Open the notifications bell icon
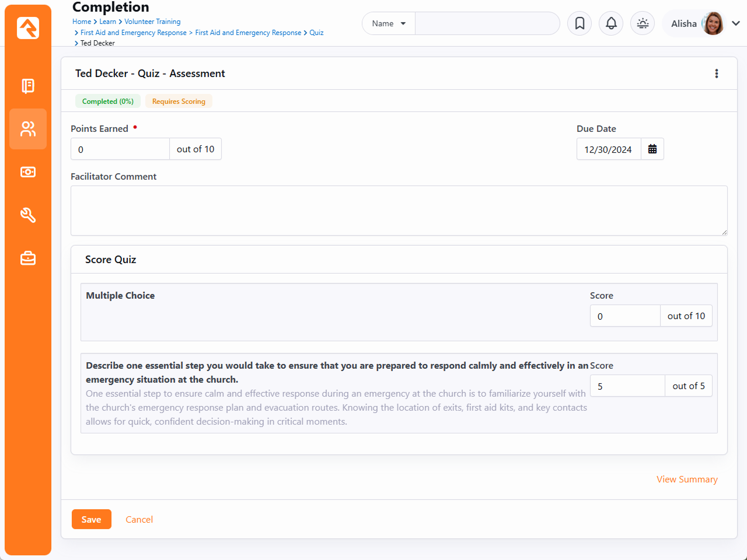 (611, 23)
